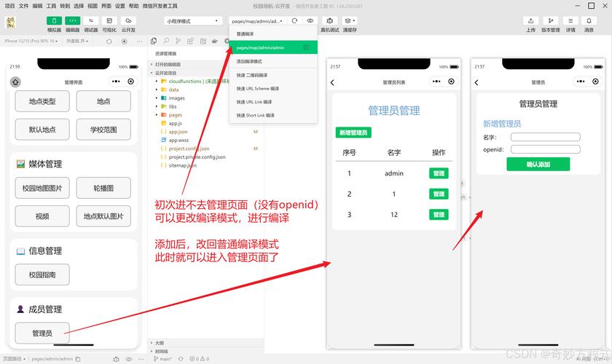Click the home icon in simulator header
612x364 pixels.
coord(15,82)
